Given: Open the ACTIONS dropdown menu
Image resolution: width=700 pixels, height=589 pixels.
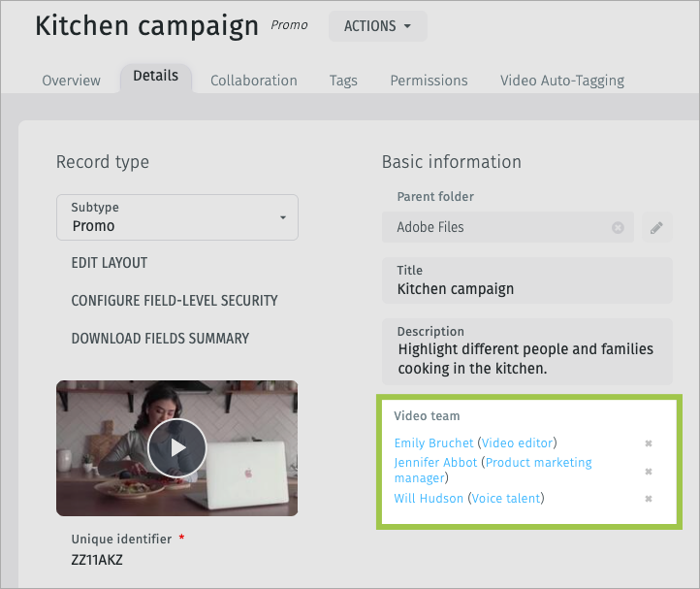Looking at the screenshot, I should coord(378,26).
